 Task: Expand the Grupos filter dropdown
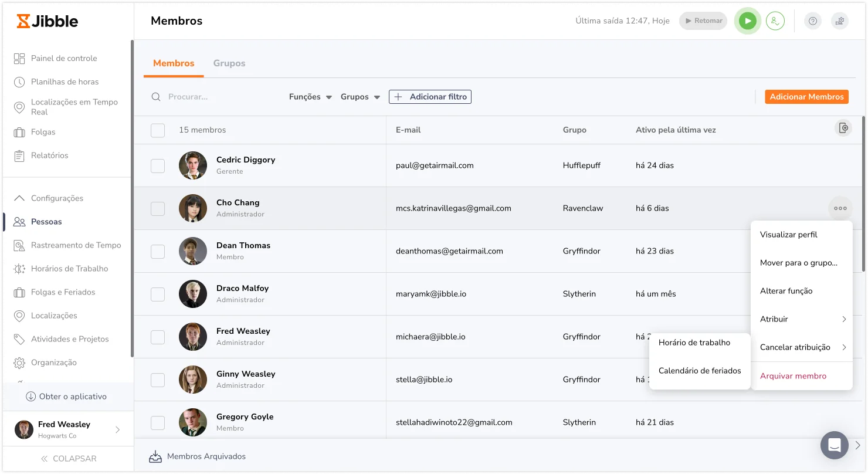(x=361, y=97)
